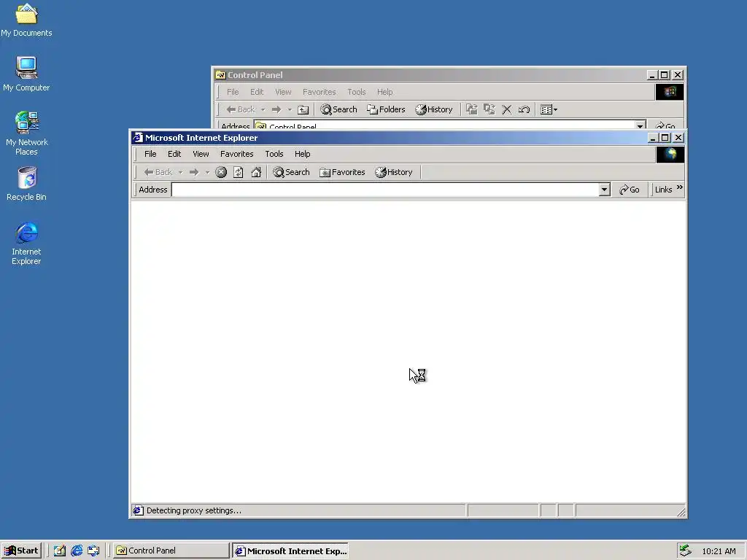Viewport: 747px width, 560px height.
Task: Open History in Control Panel window
Action: point(433,109)
